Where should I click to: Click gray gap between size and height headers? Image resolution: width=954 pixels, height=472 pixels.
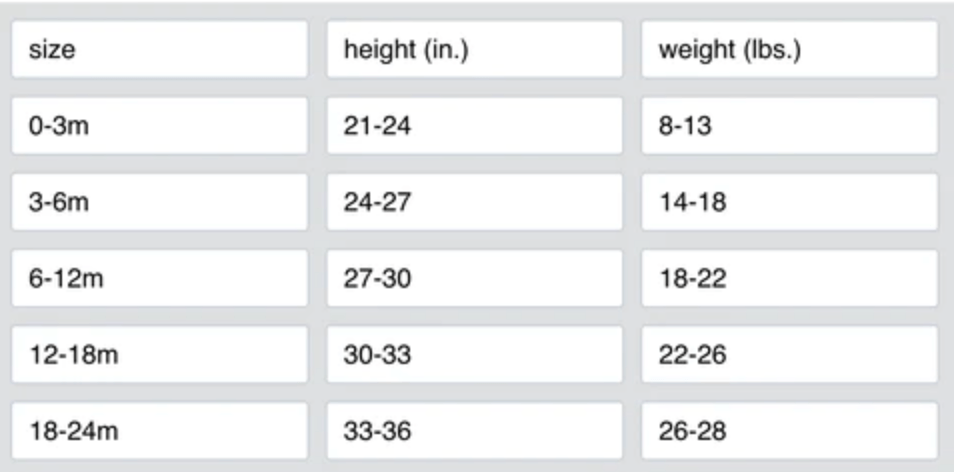pyautogui.click(x=317, y=50)
